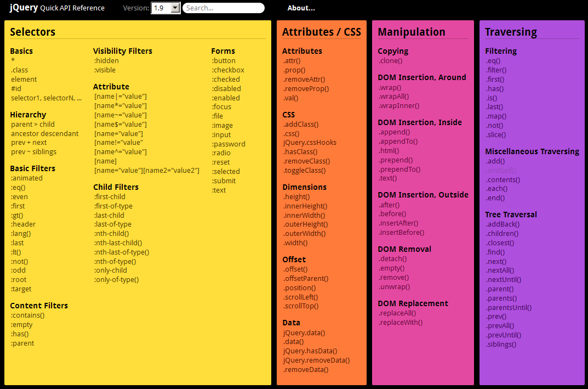Open the .siblings() method
The image size is (588, 389).
coord(501,345)
